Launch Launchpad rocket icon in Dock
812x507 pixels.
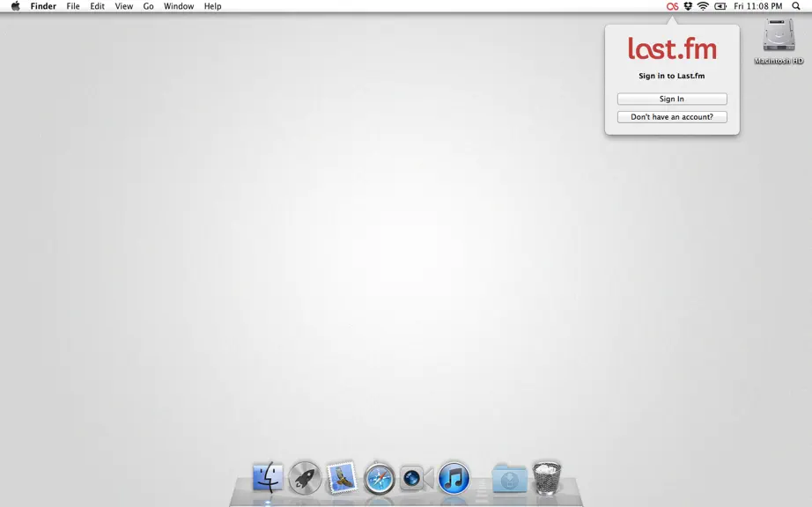(x=305, y=477)
